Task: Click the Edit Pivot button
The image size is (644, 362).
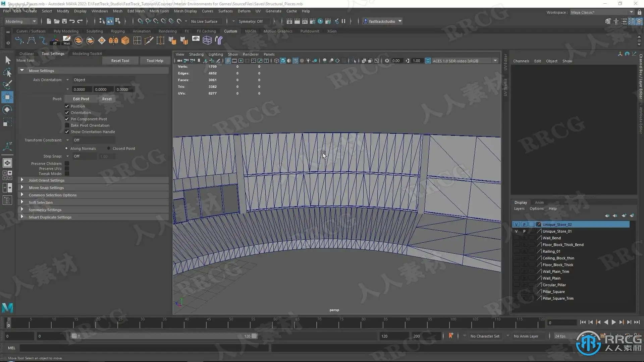Action: [81, 99]
